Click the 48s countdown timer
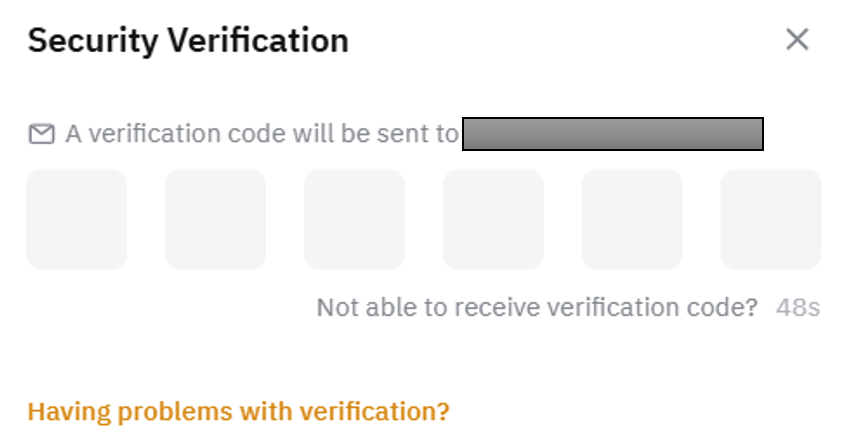The image size is (846, 445). (798, 307)
